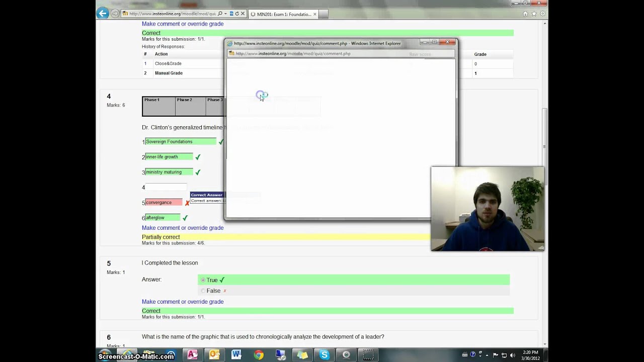
Task: Show hidden tray icons arrow
Action: pyautogui.click(x=488, y=355)
